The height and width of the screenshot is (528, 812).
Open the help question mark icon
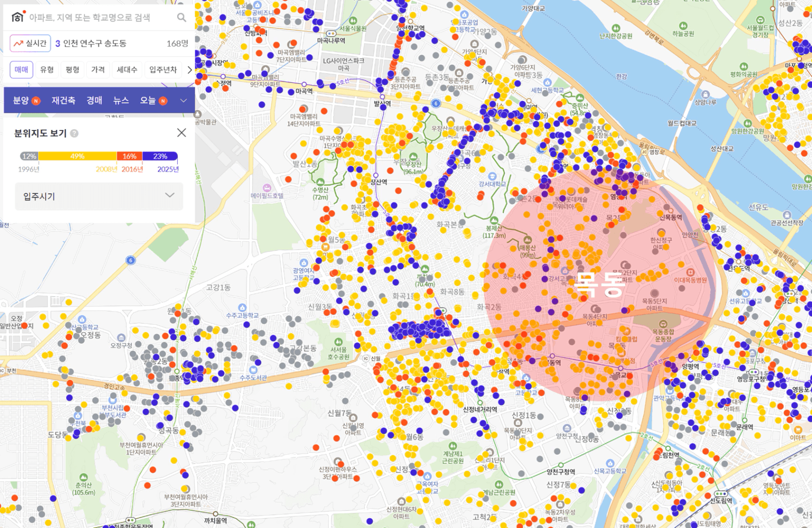click(74, 133)
